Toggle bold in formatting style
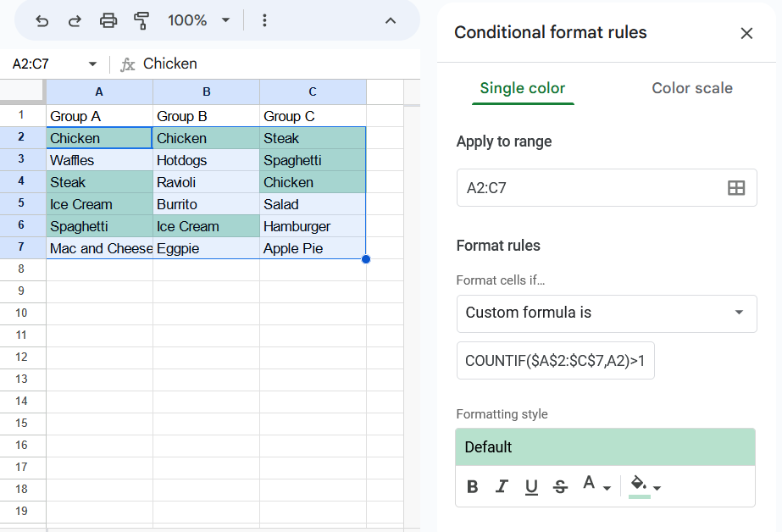 coord(473,486)
